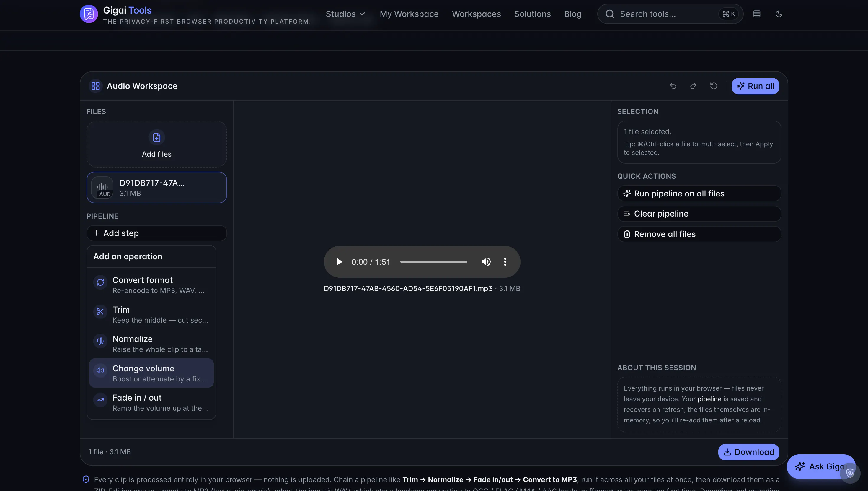Viewport: 868px width, 491px height.
Task: Open audio player more options menu
Action: (505, 262)
